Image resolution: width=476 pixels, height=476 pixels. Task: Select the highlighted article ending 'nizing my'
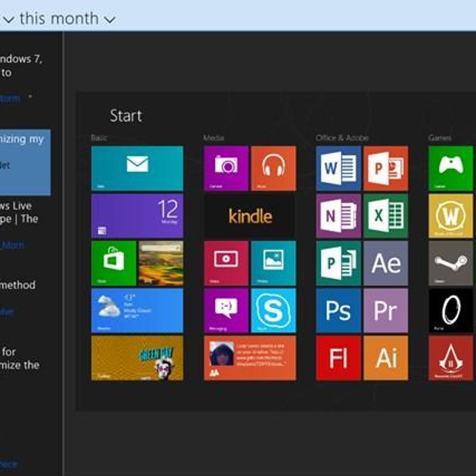[x=25, y=162]
